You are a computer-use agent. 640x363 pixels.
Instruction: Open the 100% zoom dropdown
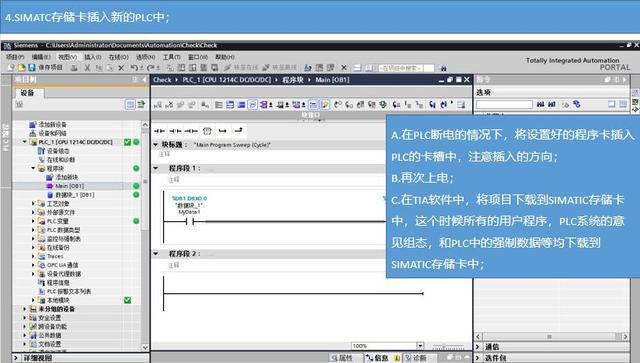point(420,346)
